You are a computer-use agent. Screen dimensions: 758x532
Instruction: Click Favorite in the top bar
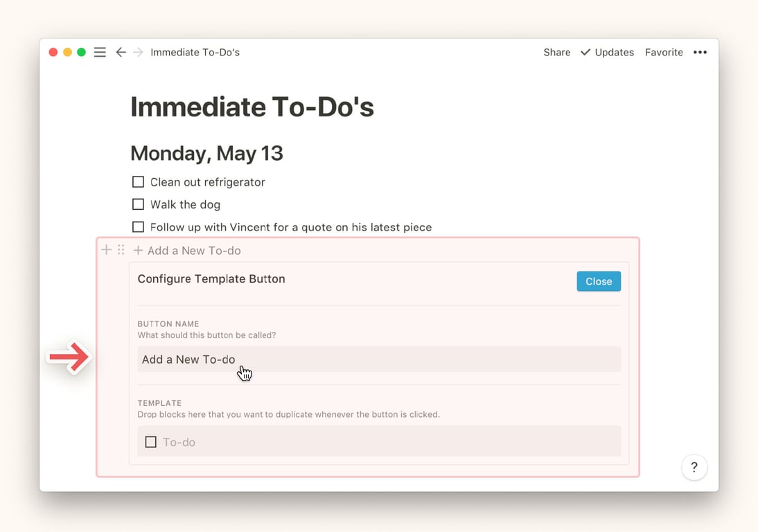coord(664,53)
